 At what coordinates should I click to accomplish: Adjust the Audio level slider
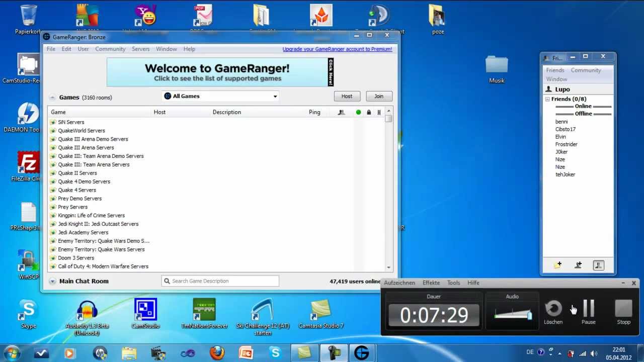(x=513, y=315)
